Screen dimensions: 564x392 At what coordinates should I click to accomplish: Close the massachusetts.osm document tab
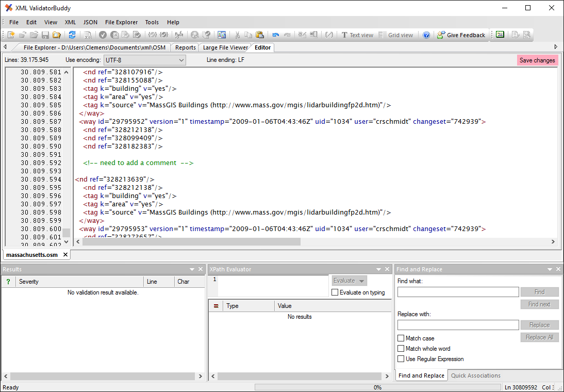click(x=65, y=254)
